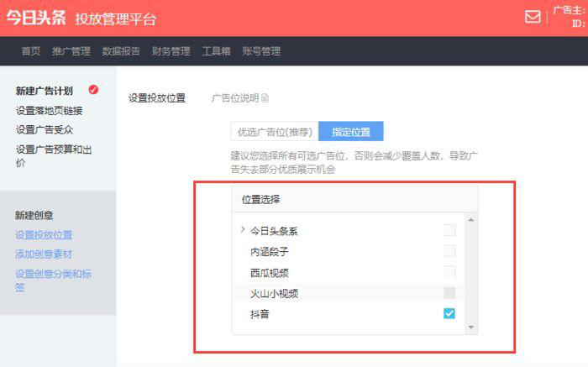The image size is (588, 367).
Task: Go to the 数据报告 menu
Action: tap(121, 51)
